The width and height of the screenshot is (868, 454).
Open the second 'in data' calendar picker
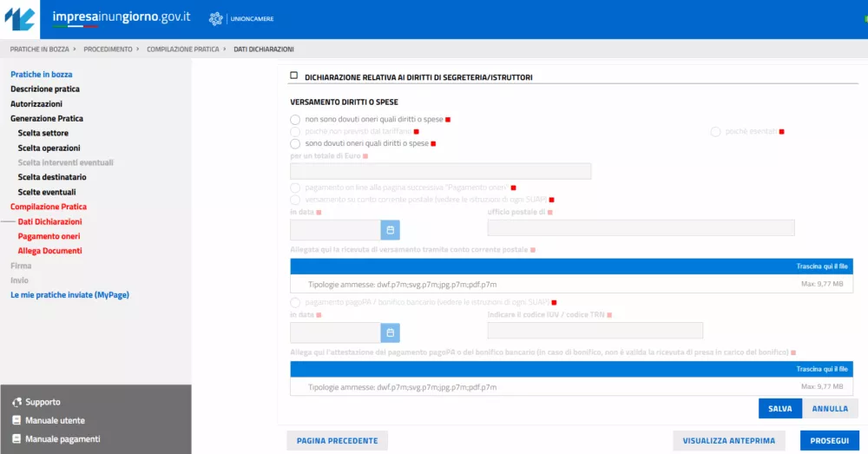(x=390, y=332)
